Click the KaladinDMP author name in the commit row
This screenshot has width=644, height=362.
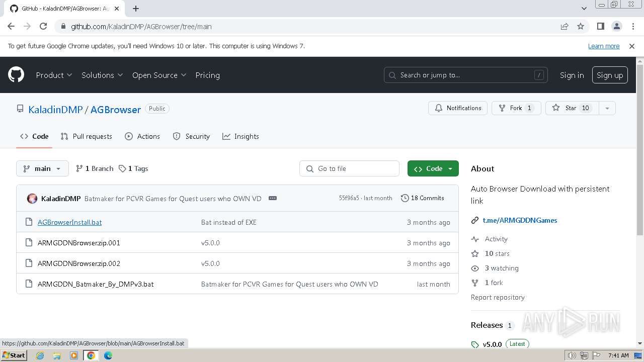point(61,199)
